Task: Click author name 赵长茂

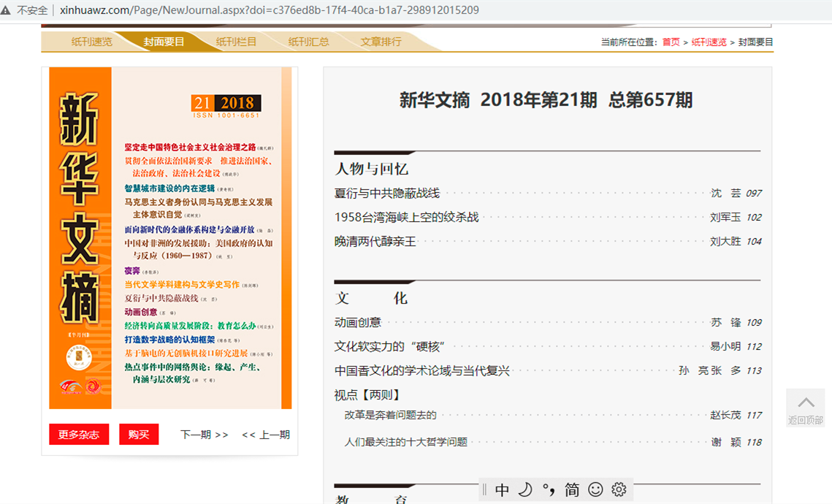Action: click(725, 415)
